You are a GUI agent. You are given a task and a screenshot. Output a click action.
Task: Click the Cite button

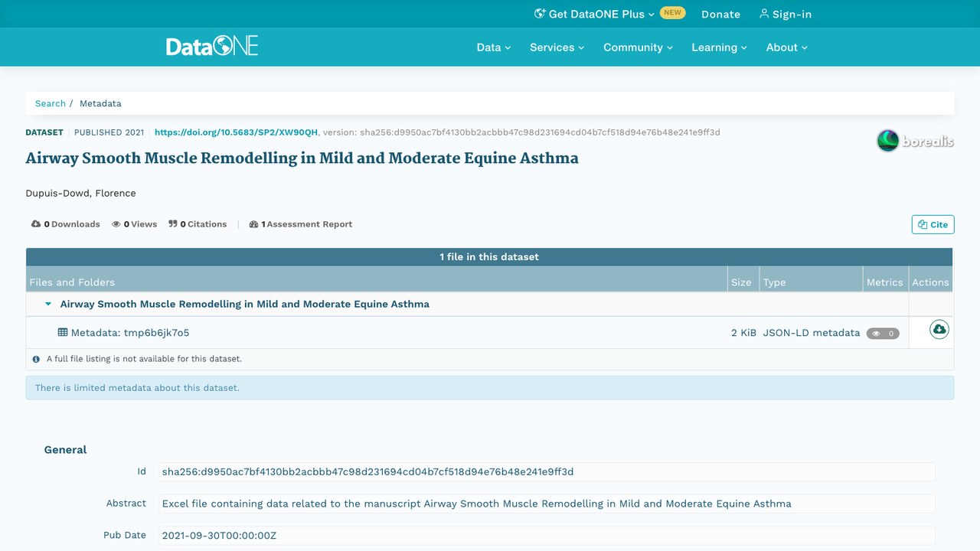[x=933, y=224]
